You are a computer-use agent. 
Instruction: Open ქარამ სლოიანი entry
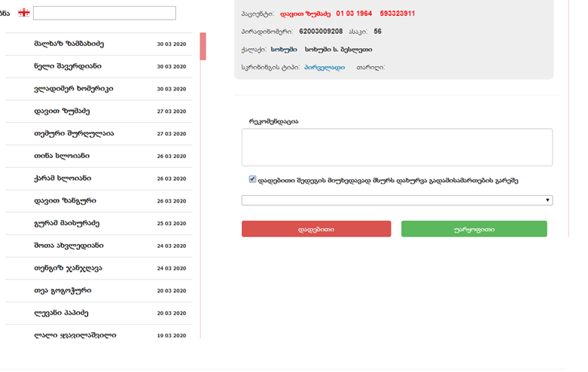tap(64, 178)
